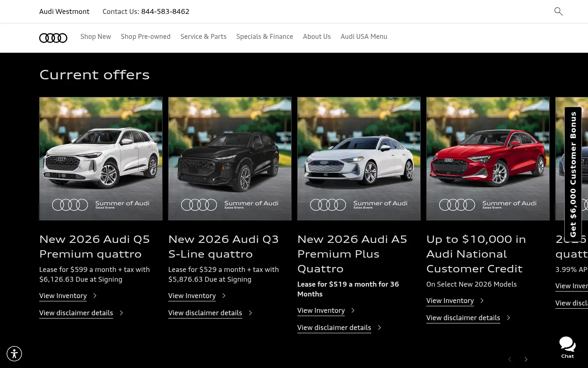
Task: View disclaimer details for Audi Q3 offer
Action: click(205, 313)
